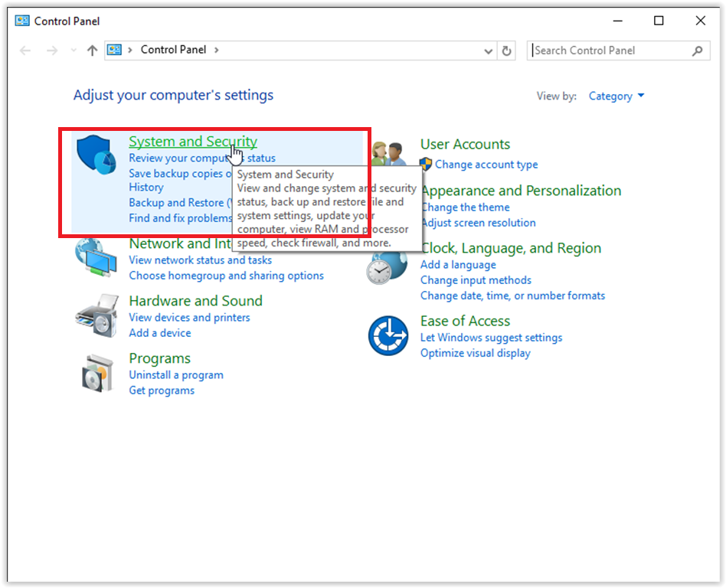The image size is (726, 588).
Task: Click Change date, time, or number formats
Action: [x=512, y=296]
